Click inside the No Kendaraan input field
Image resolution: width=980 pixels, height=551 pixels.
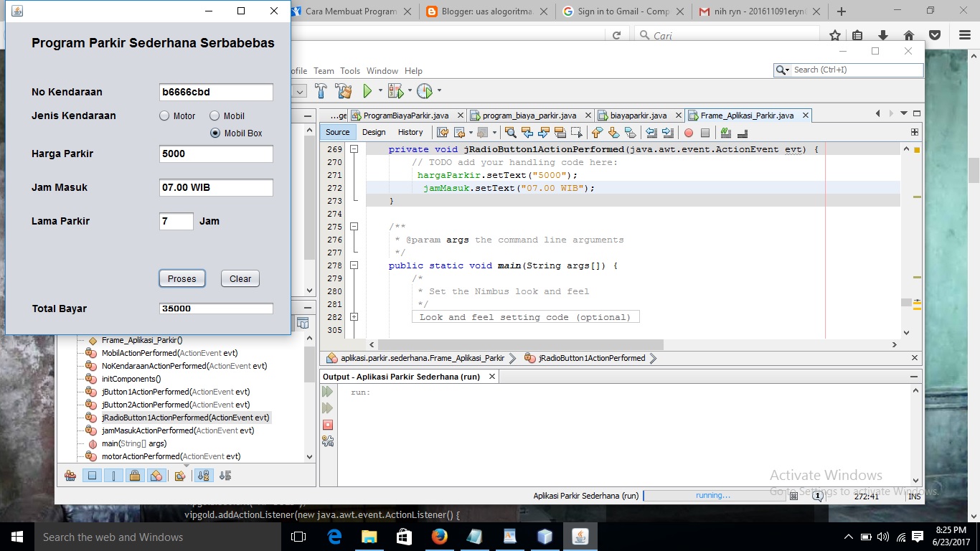click(215, 92)
